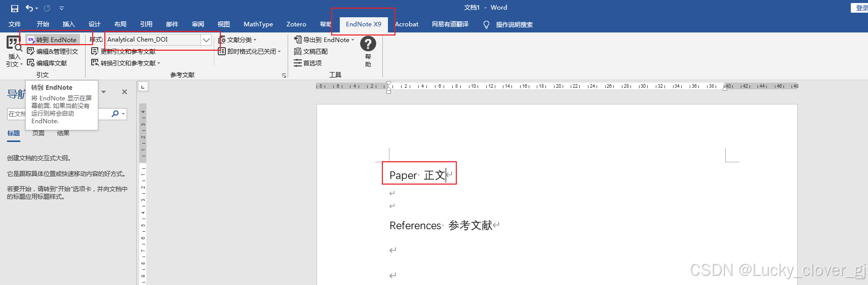
Task: Go to EndNote via 转到 EndNote
Action: [x=53, y=40]
